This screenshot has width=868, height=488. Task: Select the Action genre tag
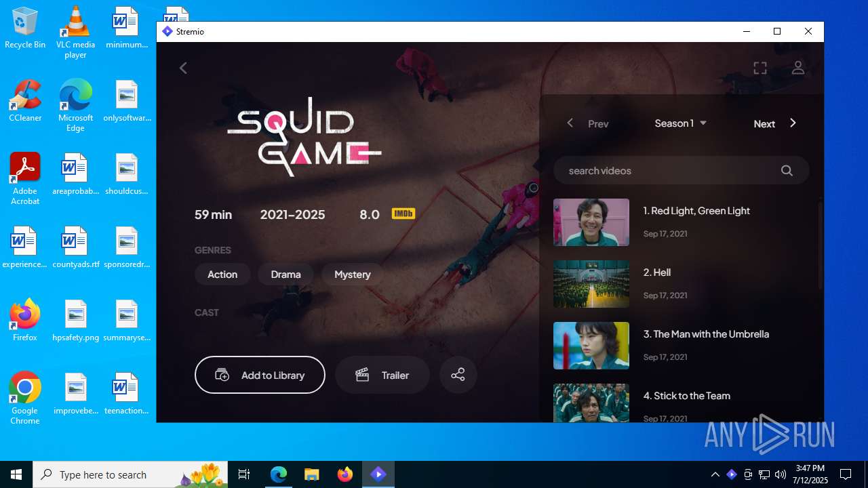tap(222, 274)
